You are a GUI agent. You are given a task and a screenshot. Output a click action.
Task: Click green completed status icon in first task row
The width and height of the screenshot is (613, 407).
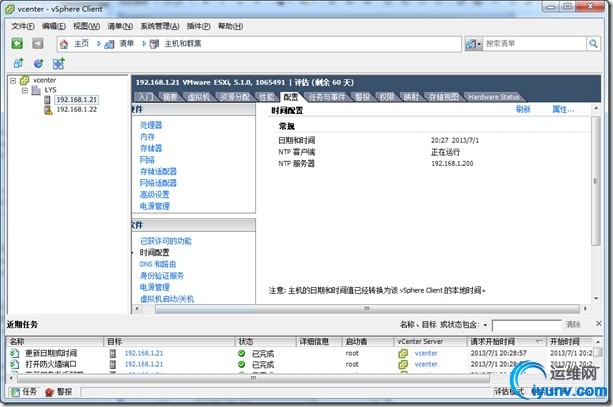tap(242, 353)
